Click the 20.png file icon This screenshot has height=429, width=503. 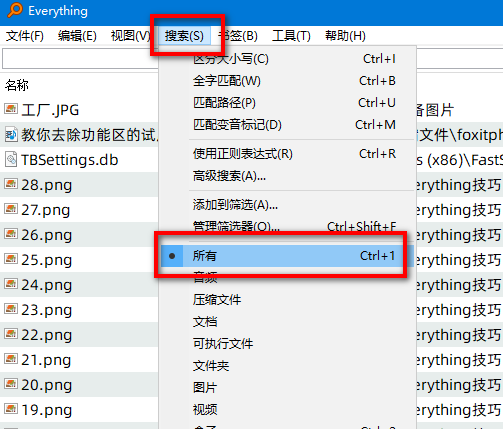(x=11, y=384)
